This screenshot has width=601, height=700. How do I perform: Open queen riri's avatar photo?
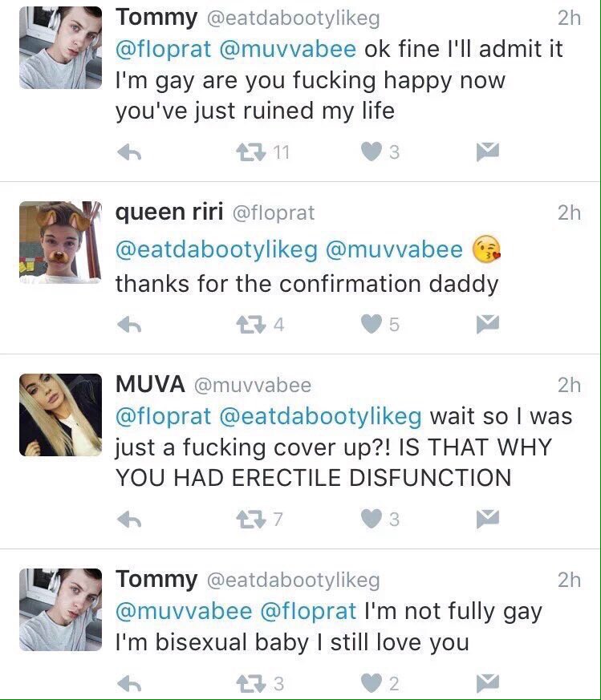click(60, 241)
